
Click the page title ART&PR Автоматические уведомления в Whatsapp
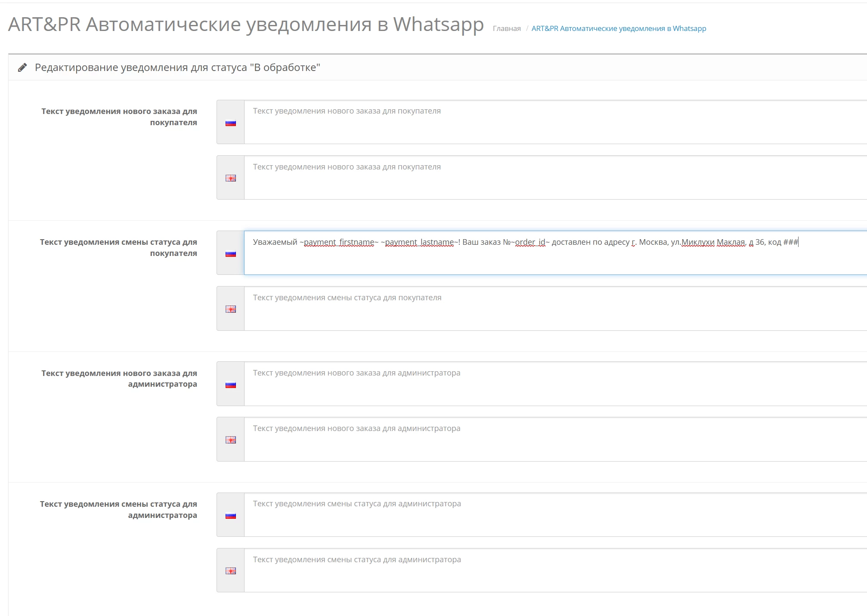pos(246,25)
